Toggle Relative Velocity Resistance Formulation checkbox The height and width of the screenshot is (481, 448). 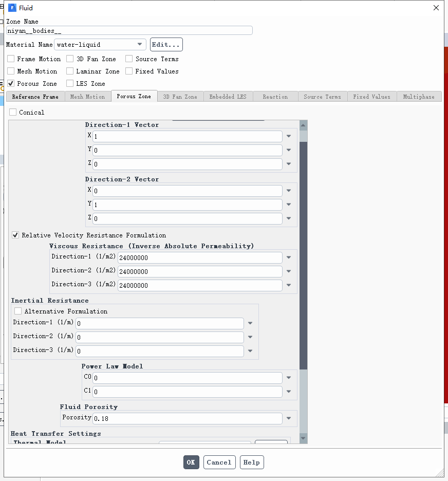click(x=15, y=235)
